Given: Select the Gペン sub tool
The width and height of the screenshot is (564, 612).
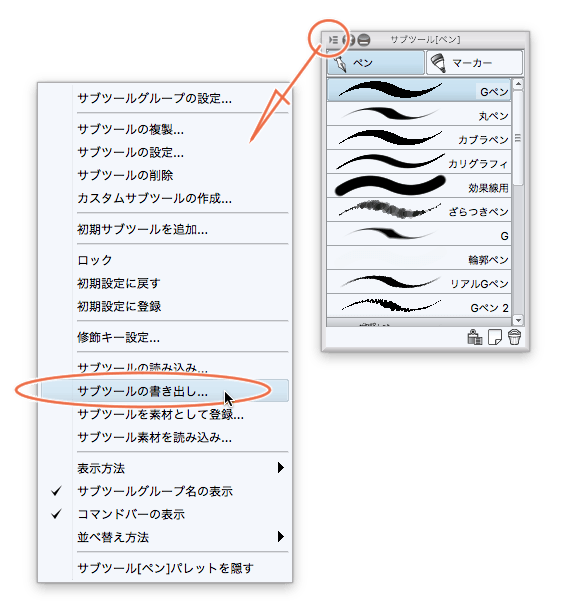Looking at the screenshot, I should 419,90.
